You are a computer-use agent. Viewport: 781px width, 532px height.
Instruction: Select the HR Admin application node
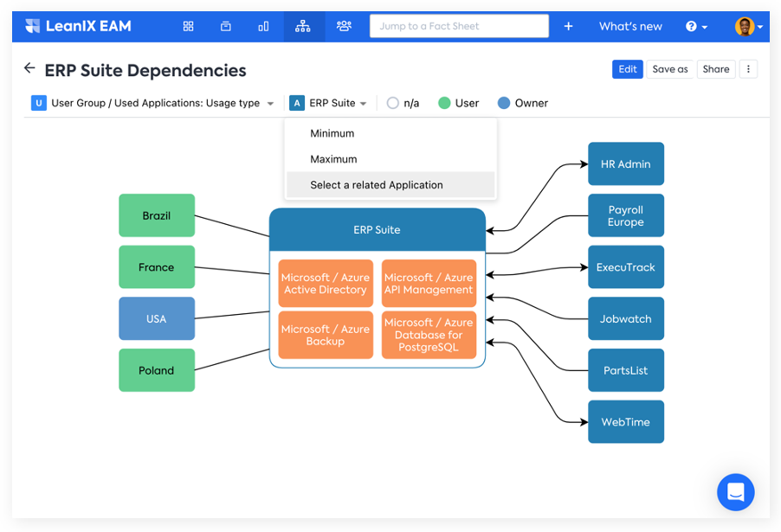626,163
